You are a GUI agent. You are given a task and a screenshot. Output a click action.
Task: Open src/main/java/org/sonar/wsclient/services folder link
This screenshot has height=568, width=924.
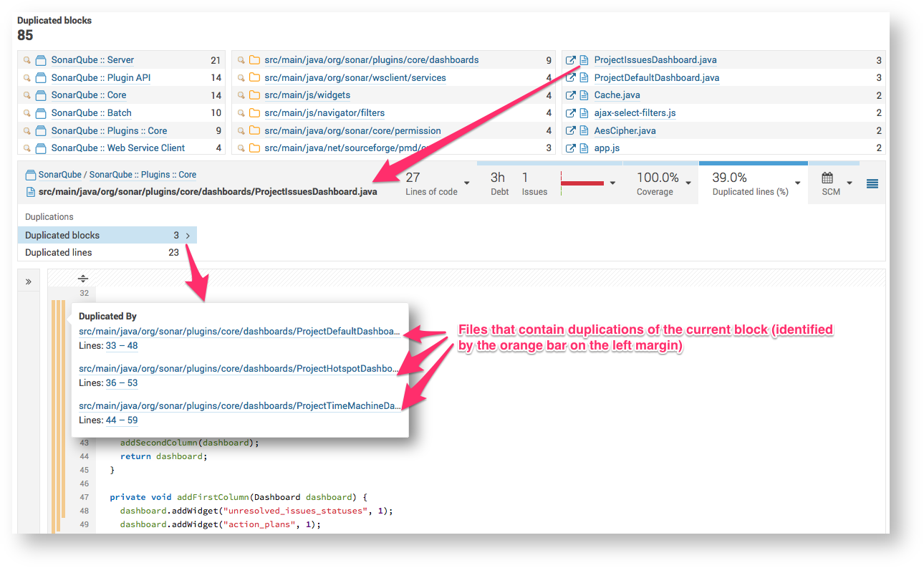point(355,78)
